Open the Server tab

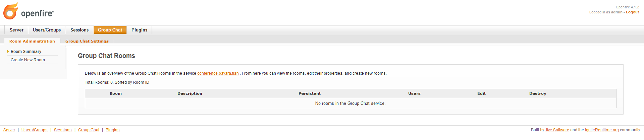(16, 30)
